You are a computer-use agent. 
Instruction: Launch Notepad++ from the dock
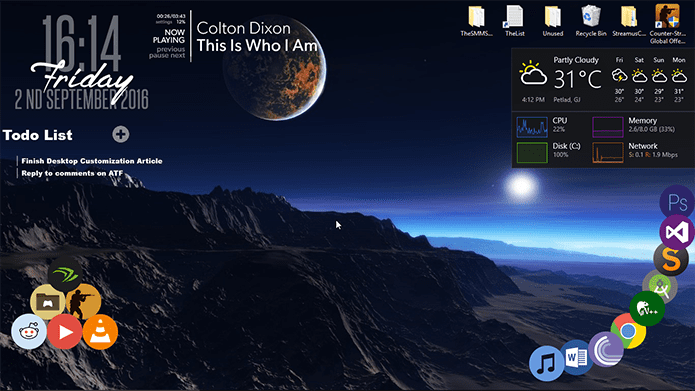647,309
